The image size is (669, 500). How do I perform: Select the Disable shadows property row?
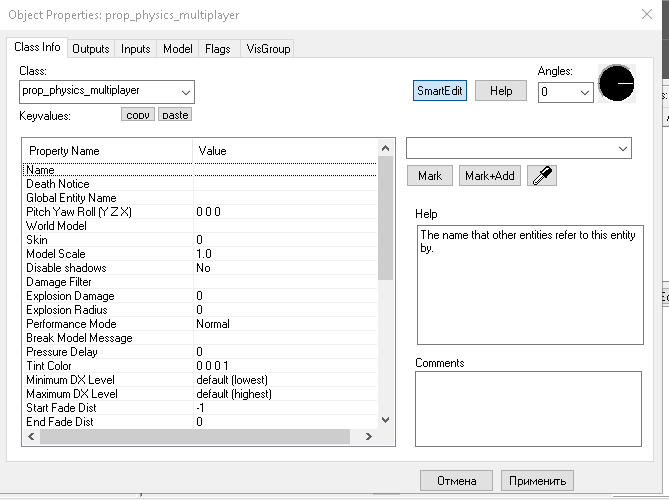200,268
